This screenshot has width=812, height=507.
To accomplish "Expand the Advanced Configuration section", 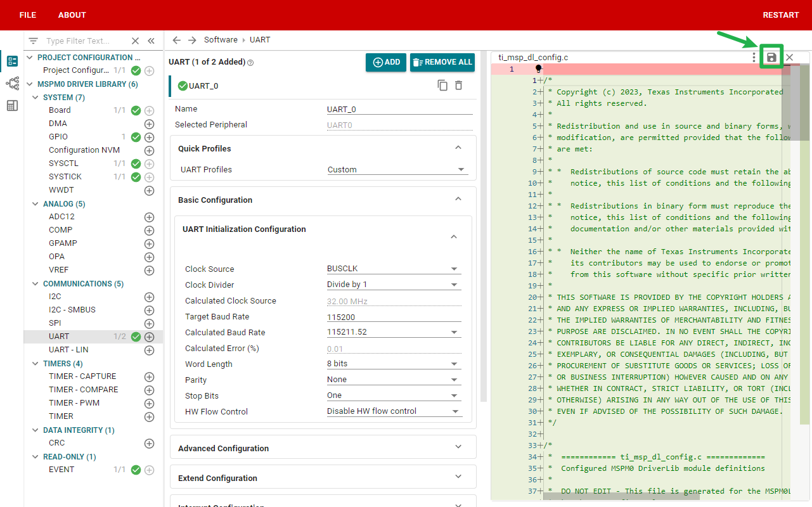I will point(323,448).
